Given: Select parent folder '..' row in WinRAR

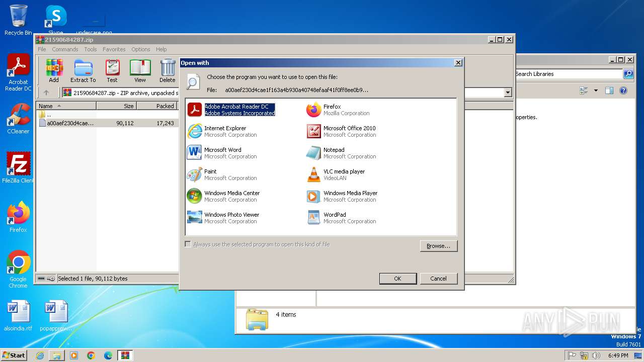Looking at the screenshot, I should 108,115.
